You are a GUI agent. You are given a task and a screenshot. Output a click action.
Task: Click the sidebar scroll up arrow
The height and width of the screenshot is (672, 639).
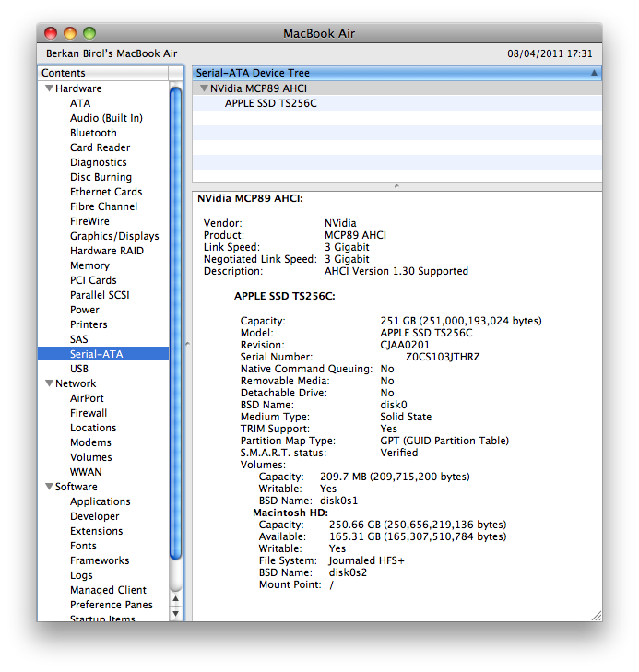click(x=176, y=598)
